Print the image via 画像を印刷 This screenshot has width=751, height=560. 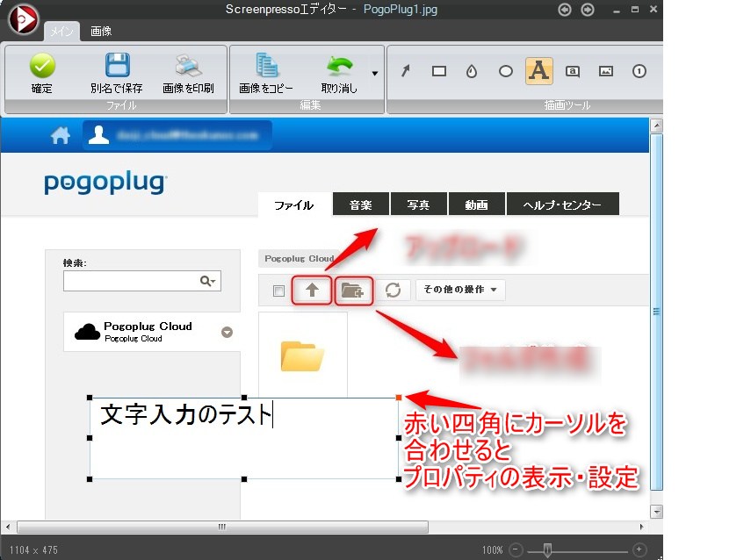pos(188,73)
